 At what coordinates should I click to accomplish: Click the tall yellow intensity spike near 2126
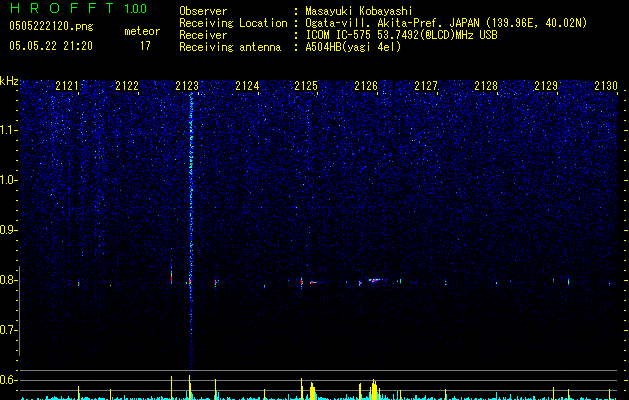(374, 390)
